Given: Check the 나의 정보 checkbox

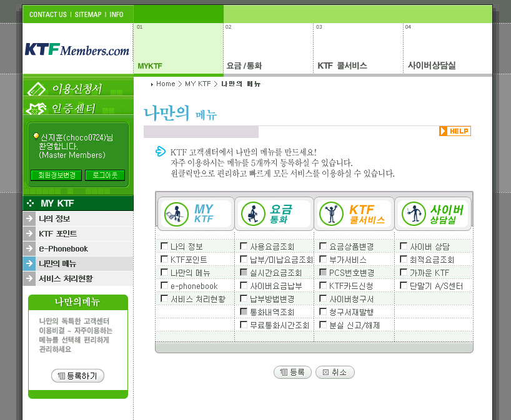Looking at the screenshot, I should point(164,246).
